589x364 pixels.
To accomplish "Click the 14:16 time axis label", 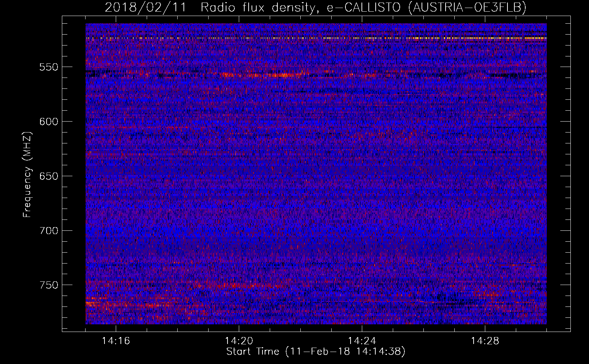I will click(116, 341).
